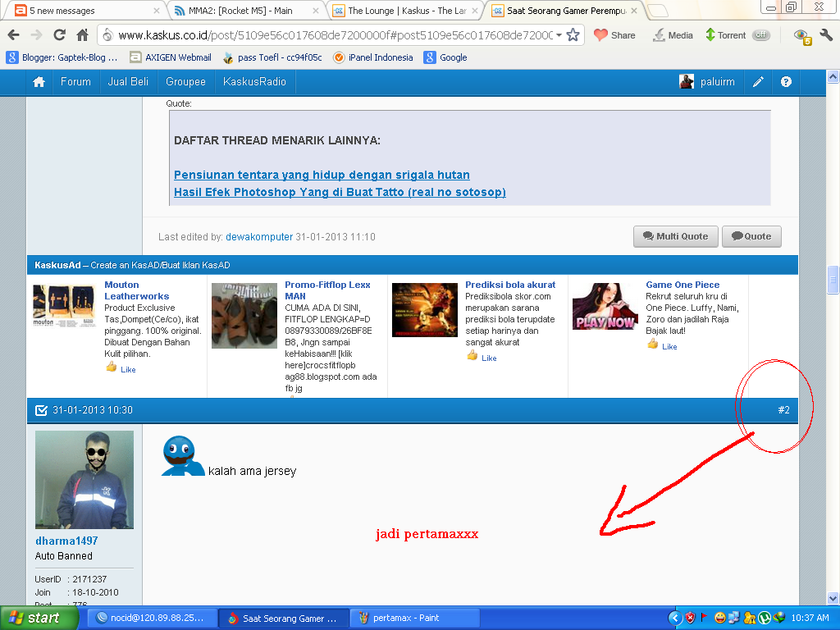Open Prediksi bola akurat ad title
Image resolution: width=840 pixels, height=630 pixels.
[510, 285]
